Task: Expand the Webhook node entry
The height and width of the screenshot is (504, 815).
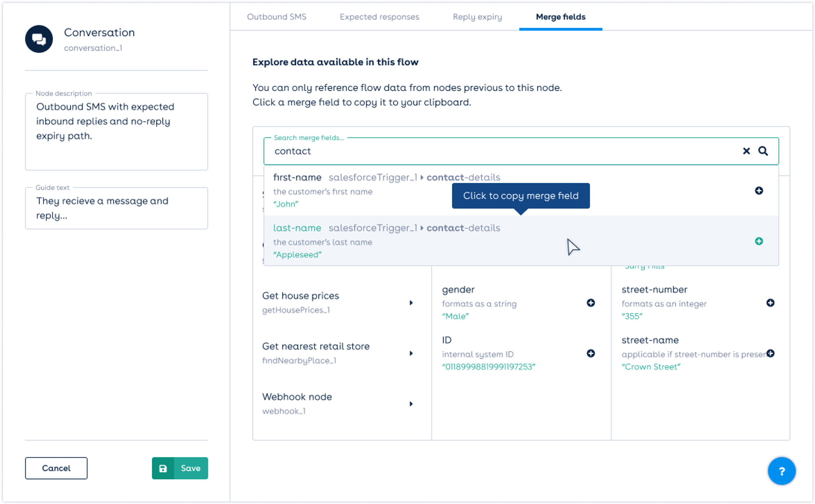Action: (411, 403)
